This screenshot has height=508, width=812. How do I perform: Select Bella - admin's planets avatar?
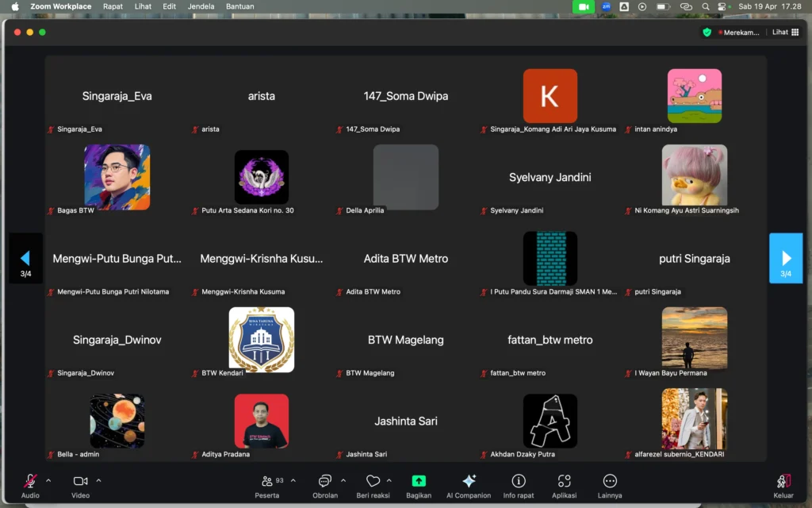pos(117,421)
